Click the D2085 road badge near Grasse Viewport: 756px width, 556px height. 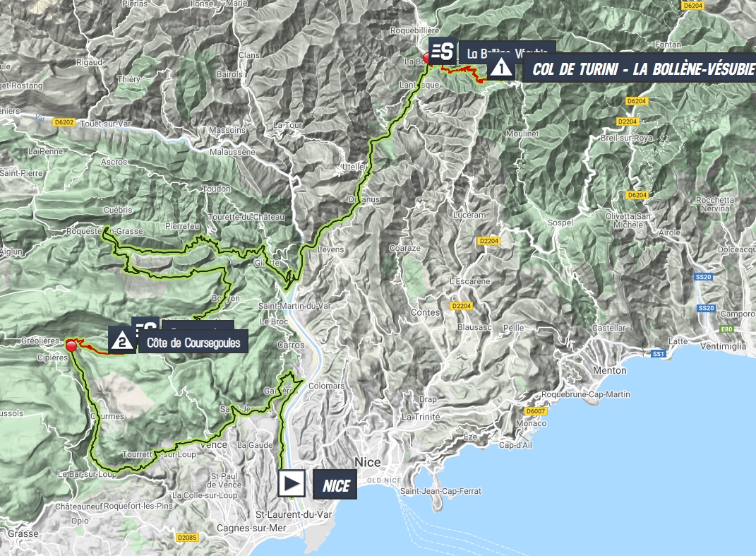coord(186,537)
